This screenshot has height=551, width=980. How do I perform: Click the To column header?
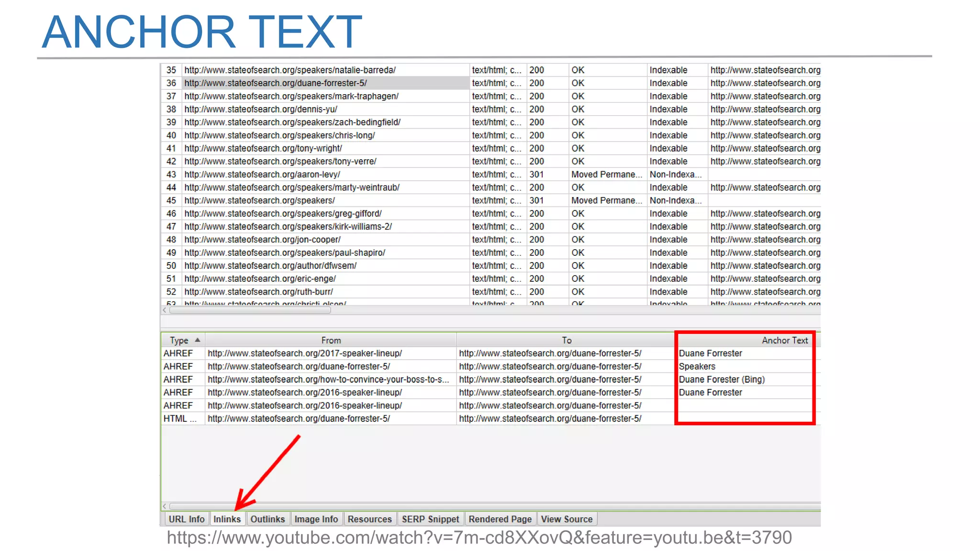566,340
